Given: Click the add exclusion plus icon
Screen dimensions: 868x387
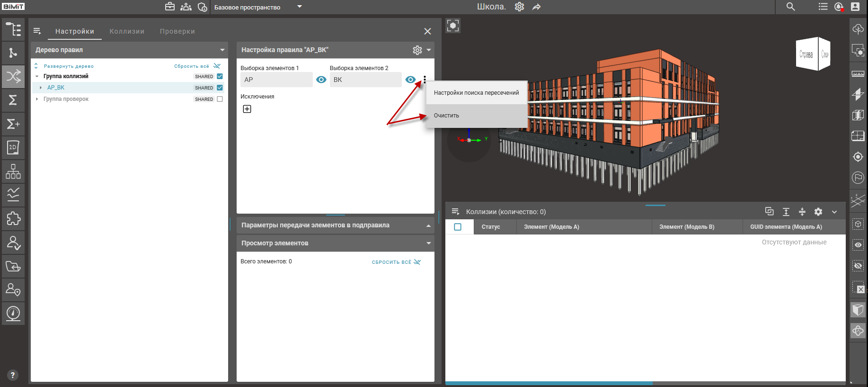Looking at the screenshot, I should (247, 109).
